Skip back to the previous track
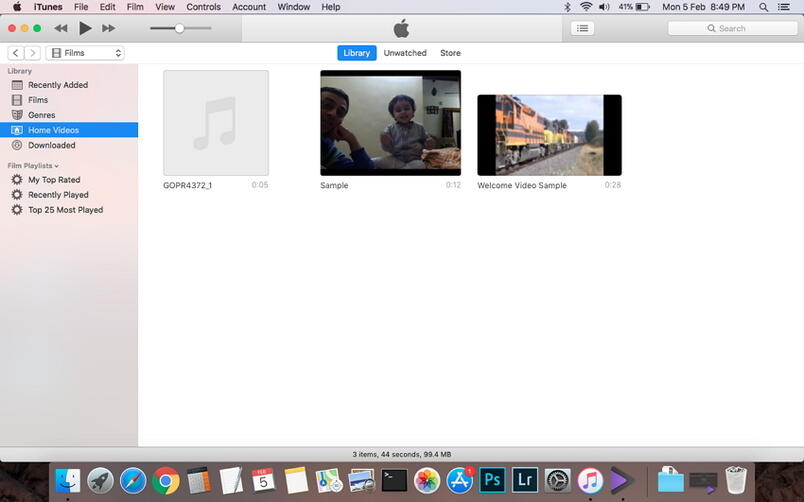The height and width of the screenshot is (502, 804). (61, 28)
